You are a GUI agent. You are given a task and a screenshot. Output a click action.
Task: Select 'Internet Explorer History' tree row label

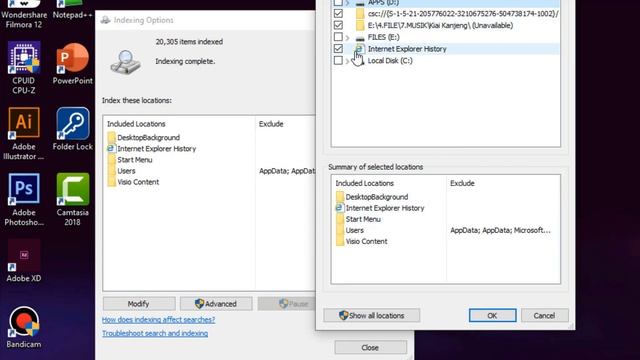[407, 49]
